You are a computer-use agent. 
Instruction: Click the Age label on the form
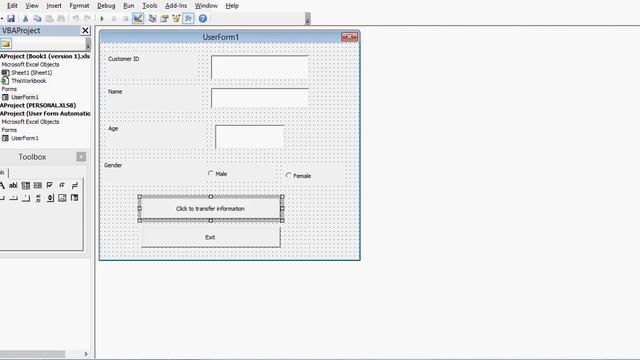click(x=113, y=129)
